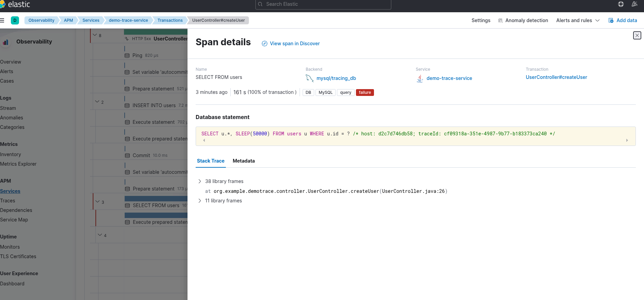The image size is (644, 300).
Task: Click Add data button
Action: 623,20
